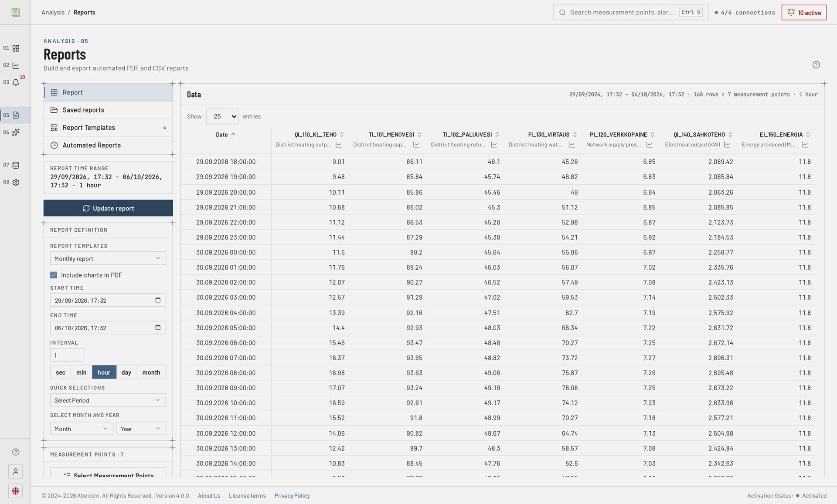Select the day interval unit
The height and width of the screenshot is (504, 837).
click(126, 372)
